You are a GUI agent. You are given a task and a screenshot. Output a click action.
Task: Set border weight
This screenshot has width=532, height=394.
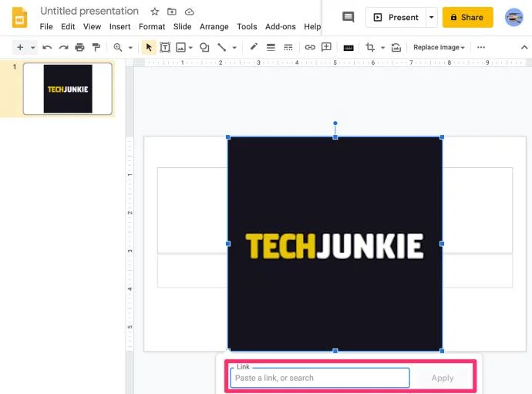tap(271, 47)
